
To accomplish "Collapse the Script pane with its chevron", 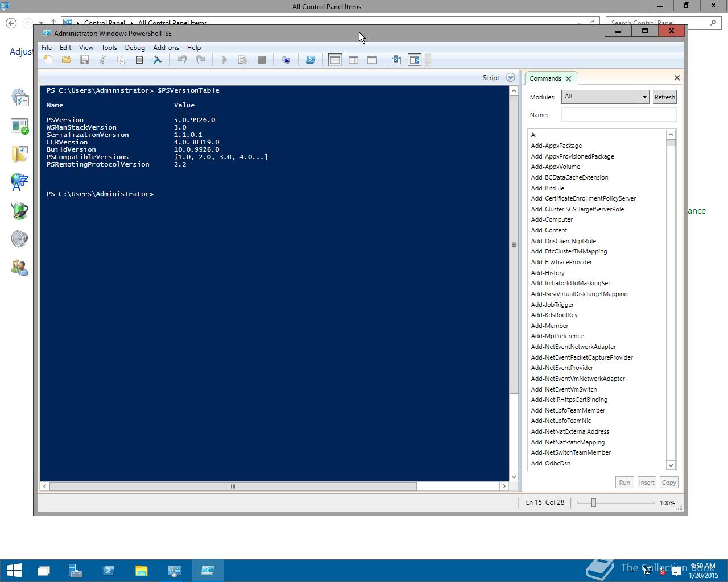I will (x=510, y=77).
